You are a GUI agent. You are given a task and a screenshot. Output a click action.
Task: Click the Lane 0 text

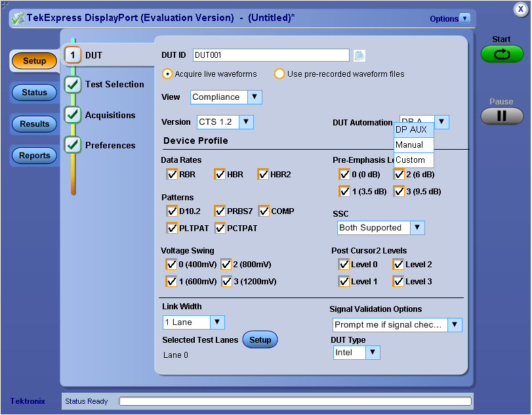tap(176, 355)
